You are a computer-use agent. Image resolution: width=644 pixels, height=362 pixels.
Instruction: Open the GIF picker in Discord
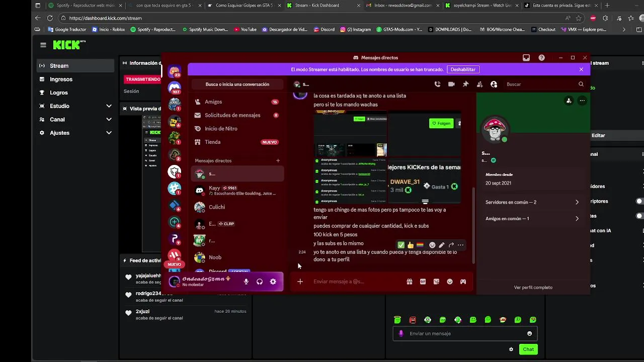tap(423, 282)
